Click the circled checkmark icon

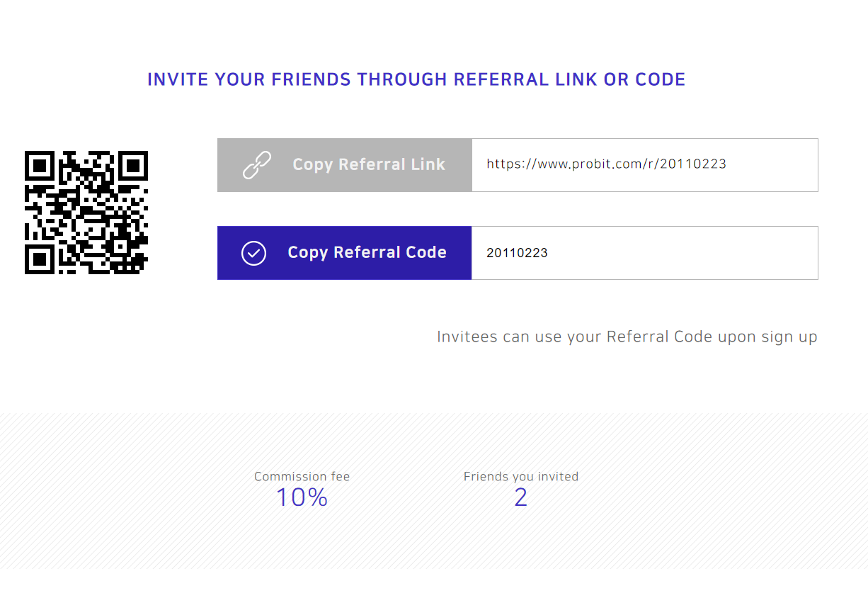[x=253, y=253]
